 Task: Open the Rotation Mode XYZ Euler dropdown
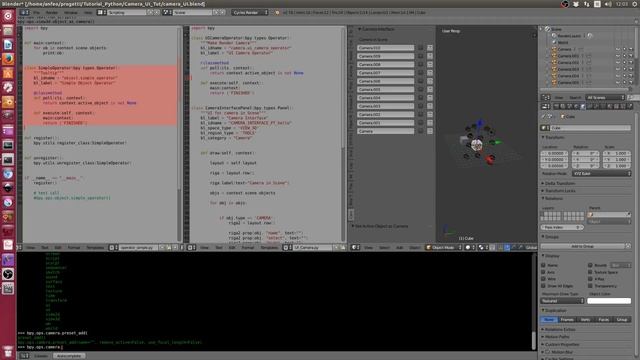[601, 173]
